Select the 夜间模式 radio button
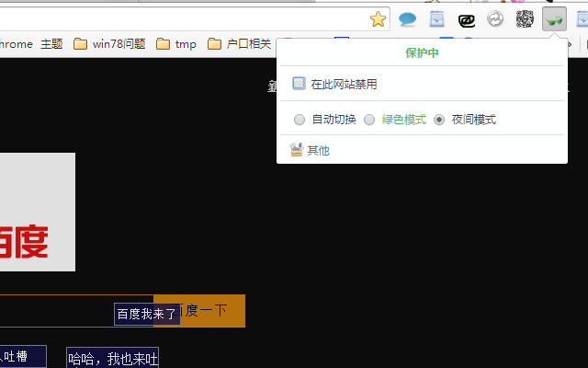Viewport: 588px width, 368px height. (439, 120)
